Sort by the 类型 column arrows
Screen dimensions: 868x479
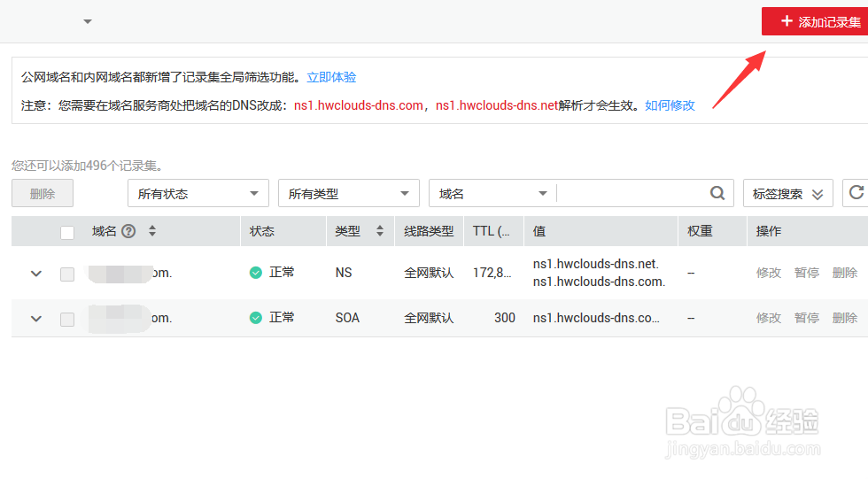click(380, 231)
